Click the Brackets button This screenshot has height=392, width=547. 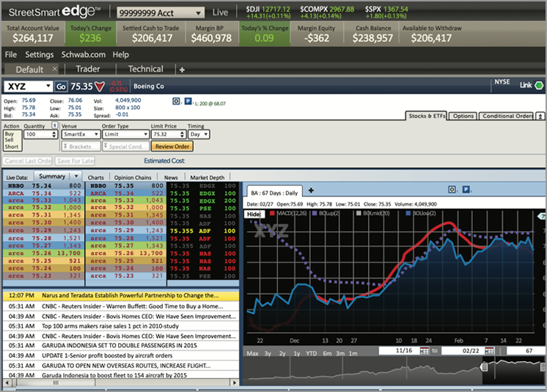(81, 147)
